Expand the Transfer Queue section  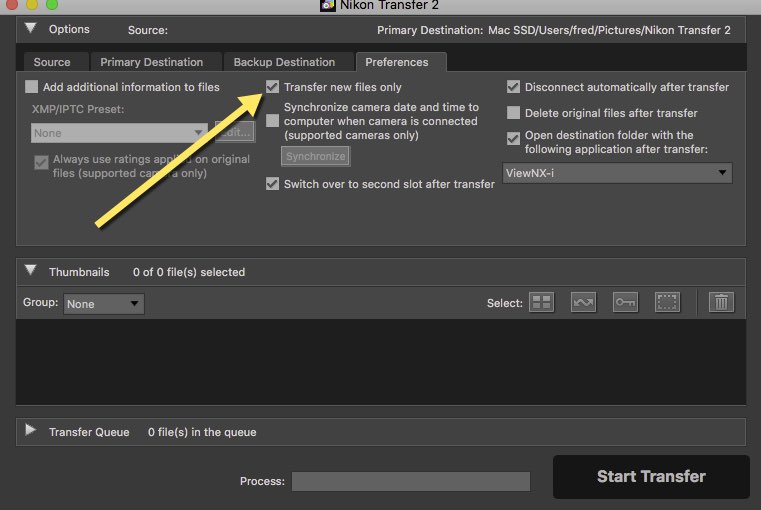(x=31, y=432)
